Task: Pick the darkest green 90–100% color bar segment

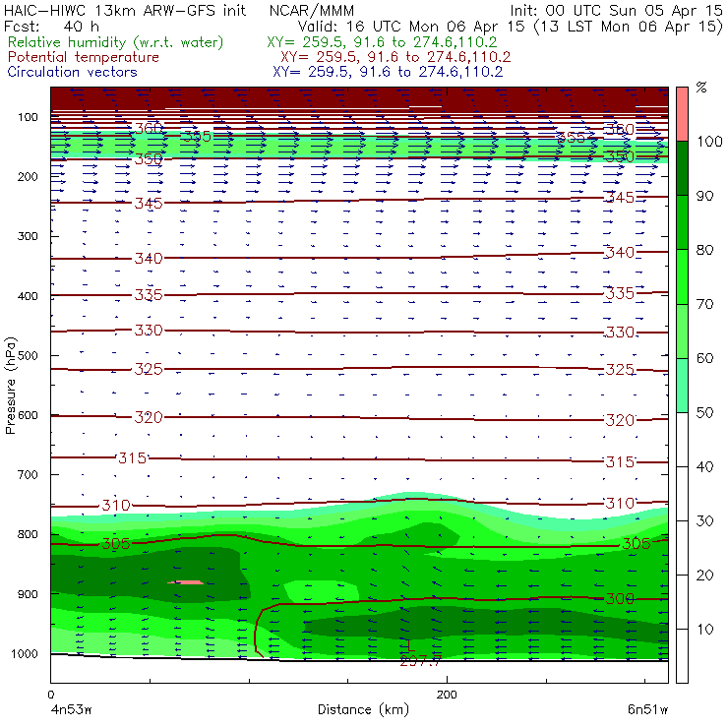Action: pos(682,168)
